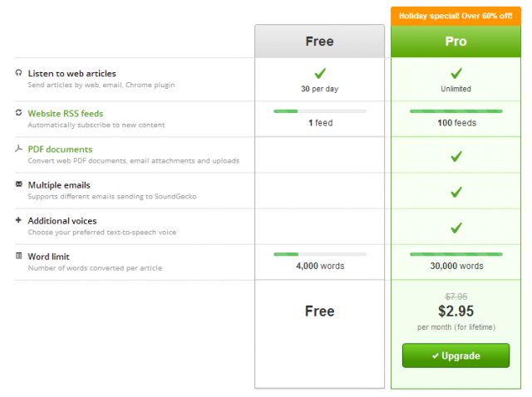
Task: Click the Free plan 1 feed progress bar
Action: 320,110
